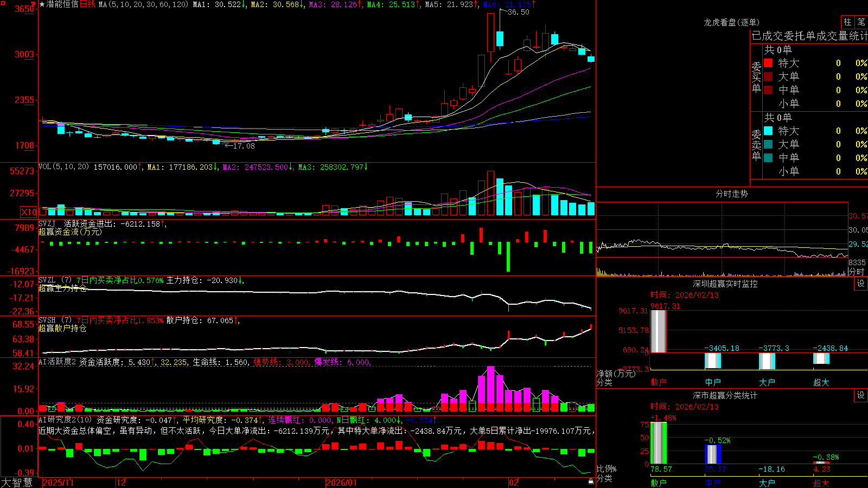Click the 3650 price axis label

[24, 9]
